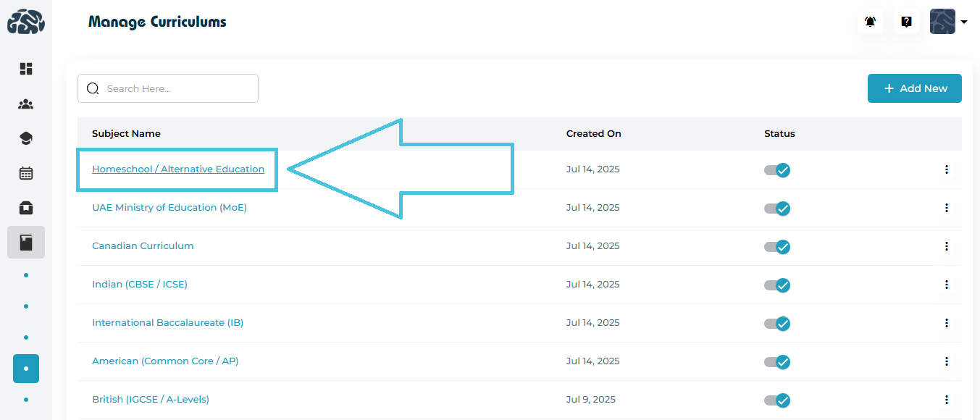Select the highlighted blue dot sidebar item

[x=26, y=369]
